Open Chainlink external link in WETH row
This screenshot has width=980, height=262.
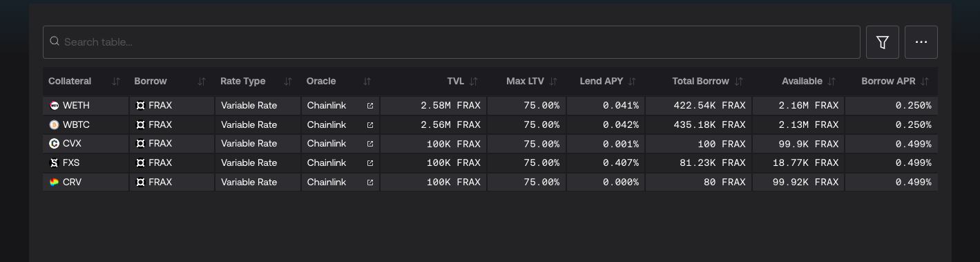[370, 106]
